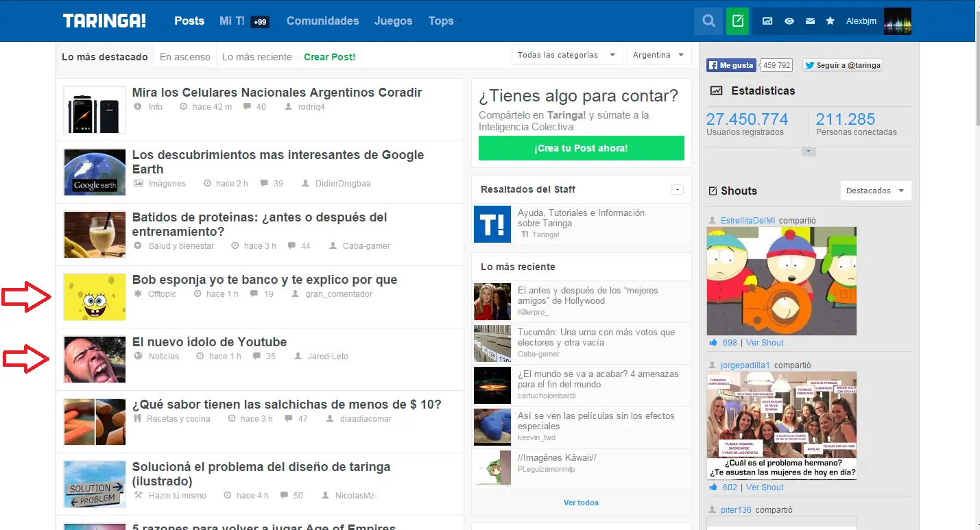Open user gran_comentador profile
The image size is (980, 530).
coord(339,294)
